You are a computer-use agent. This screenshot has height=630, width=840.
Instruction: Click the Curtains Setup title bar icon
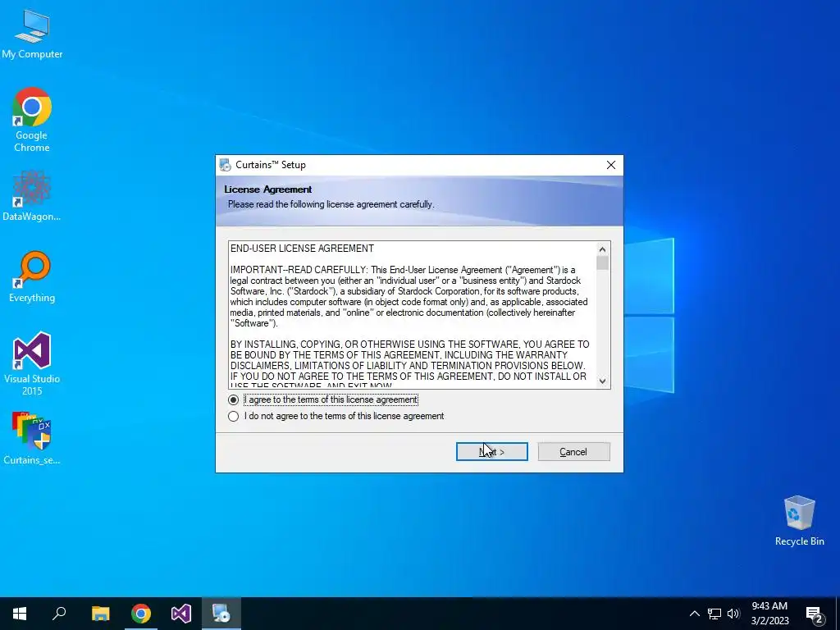coord(226,165)
